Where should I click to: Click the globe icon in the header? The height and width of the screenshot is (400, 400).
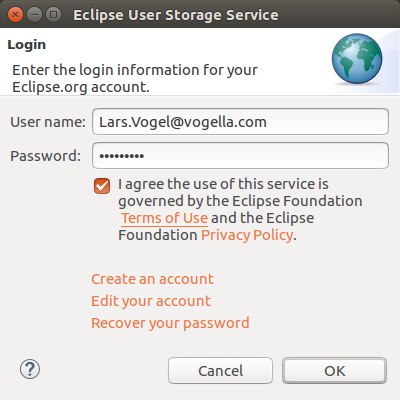coord(357,59)
